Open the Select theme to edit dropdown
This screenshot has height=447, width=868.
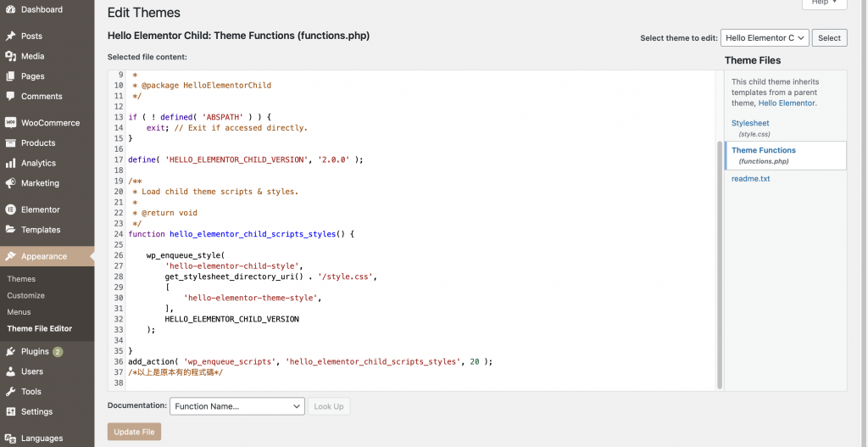(x=765, y=37)
